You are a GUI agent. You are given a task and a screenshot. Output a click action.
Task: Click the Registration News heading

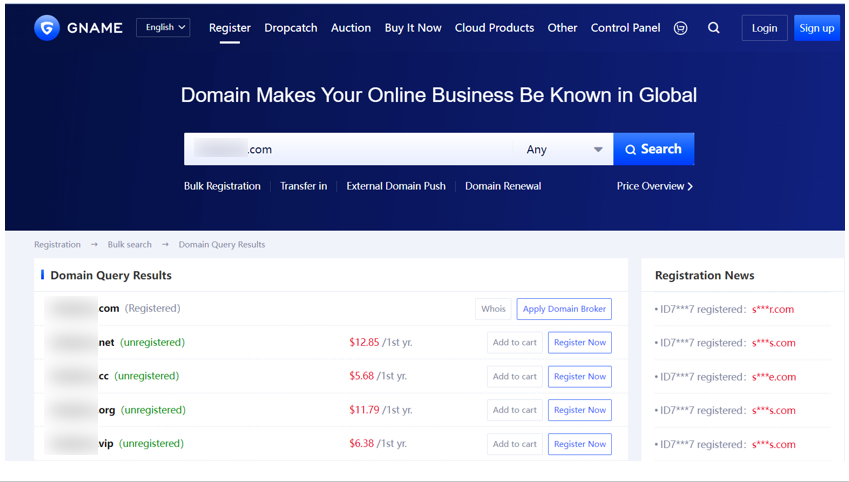[x=704, y=276]
